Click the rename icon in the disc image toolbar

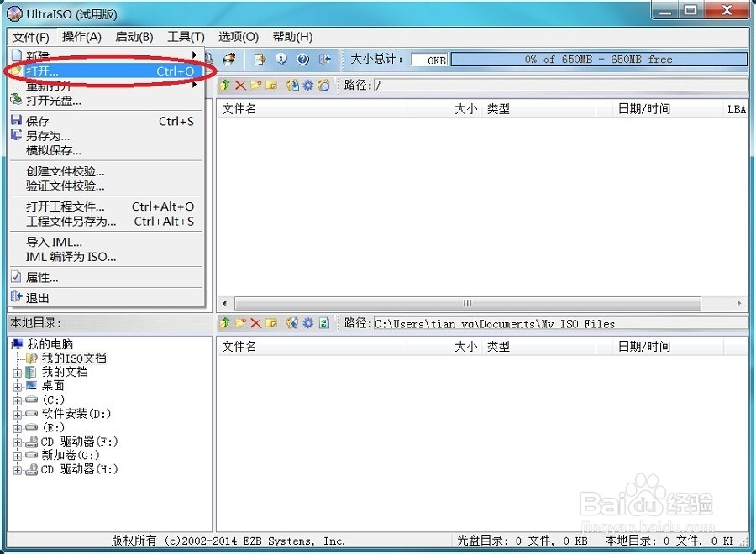point(271,86)
